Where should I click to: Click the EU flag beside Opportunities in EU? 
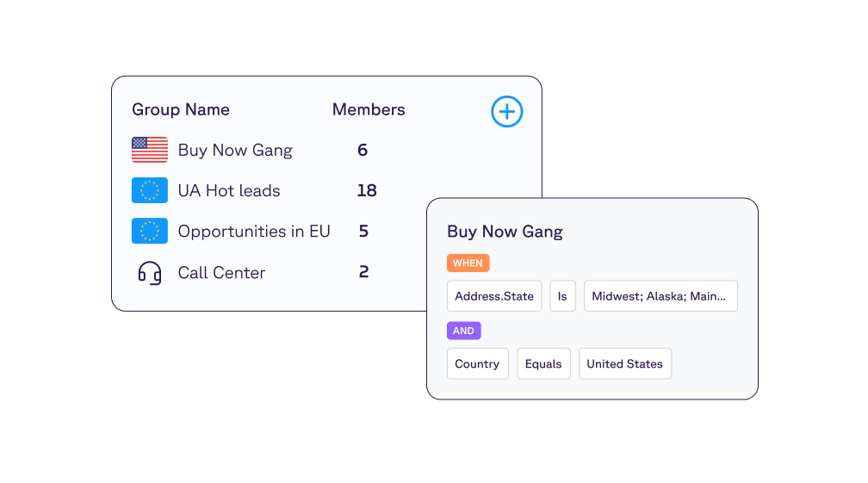point(150,231)
